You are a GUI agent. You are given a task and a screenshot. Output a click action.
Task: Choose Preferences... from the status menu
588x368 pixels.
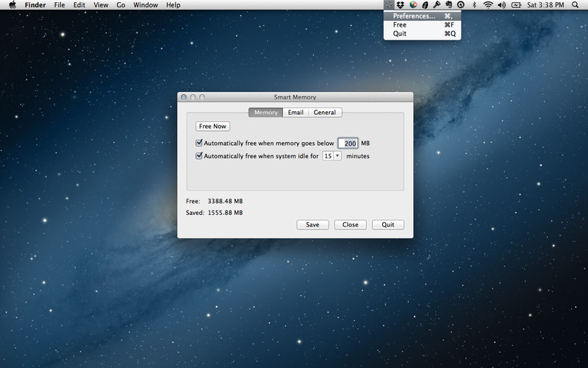point(422,16)
